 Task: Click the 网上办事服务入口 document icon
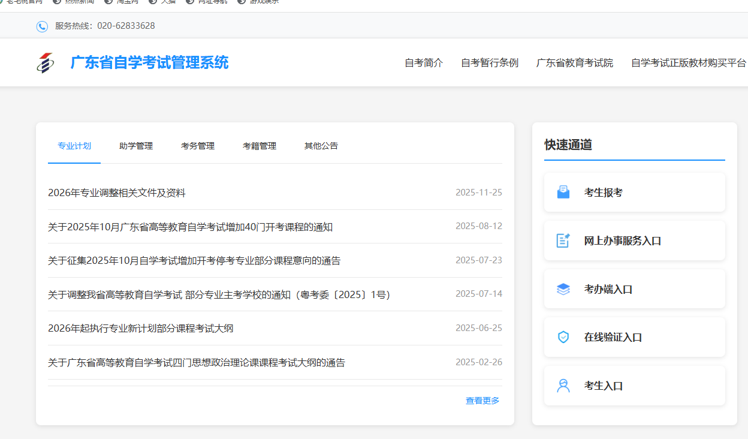563,241
